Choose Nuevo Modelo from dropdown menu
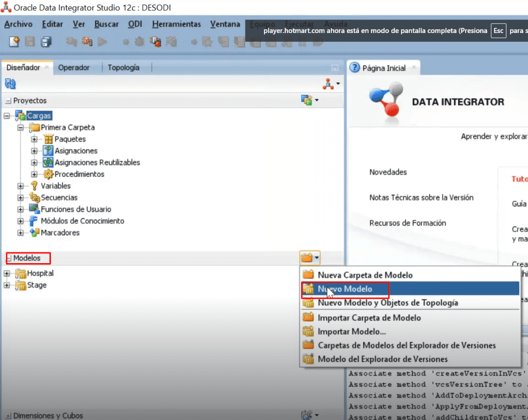The width and height of the screenshot is (528, 420). (410, 289)
